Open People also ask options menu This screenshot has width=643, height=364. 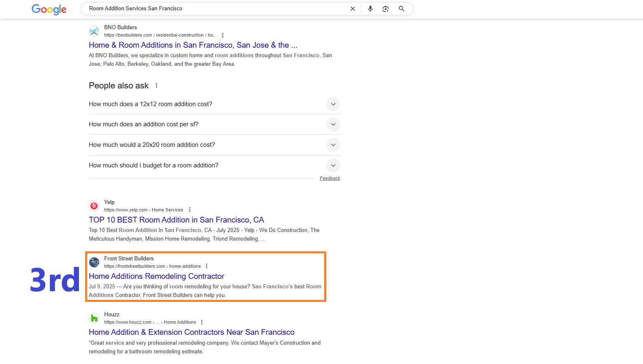pyautogui.click(x=156, y=86)
